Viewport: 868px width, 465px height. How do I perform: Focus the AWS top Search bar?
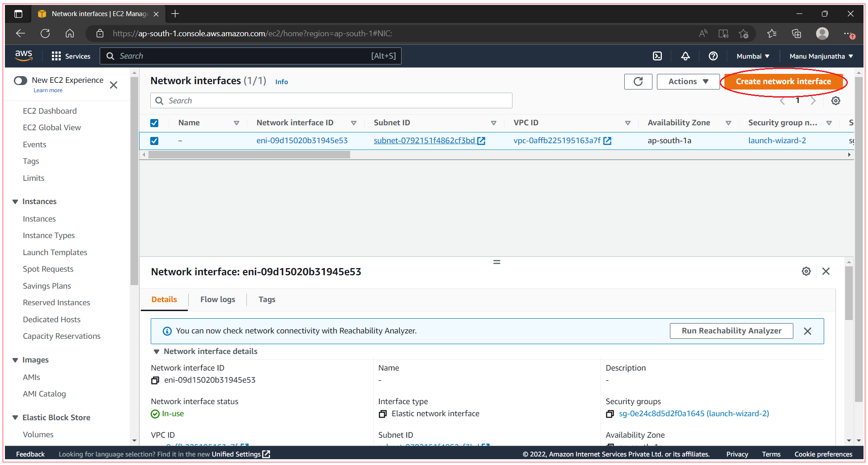coord(250,56)
